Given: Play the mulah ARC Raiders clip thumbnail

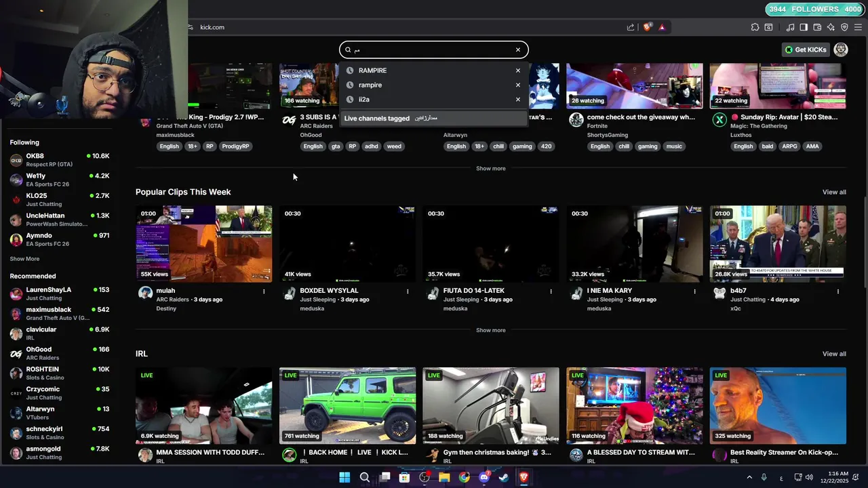Looking at the screenshot, I should coord(203,244).
